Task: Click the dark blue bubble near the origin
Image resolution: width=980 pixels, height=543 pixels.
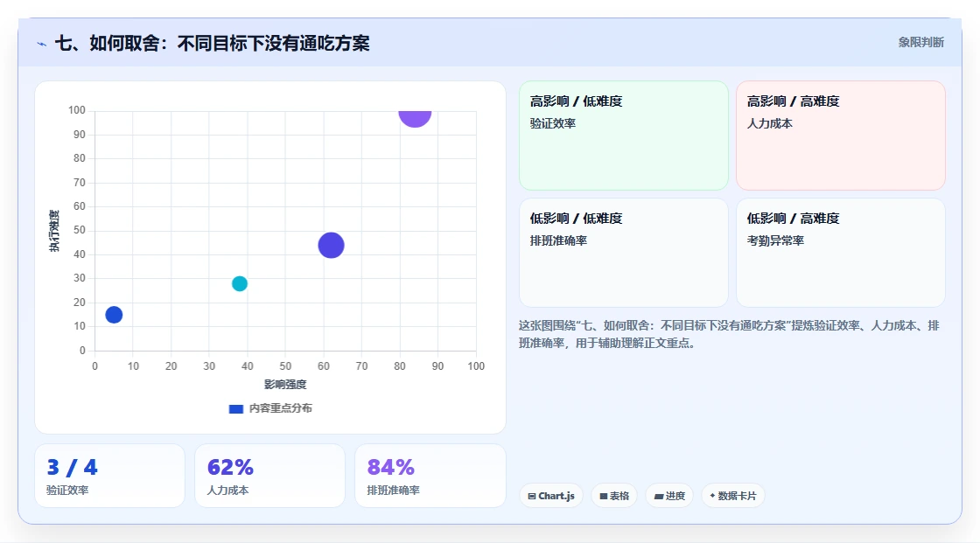Action: pyautogui.click(x=114, y=315)
